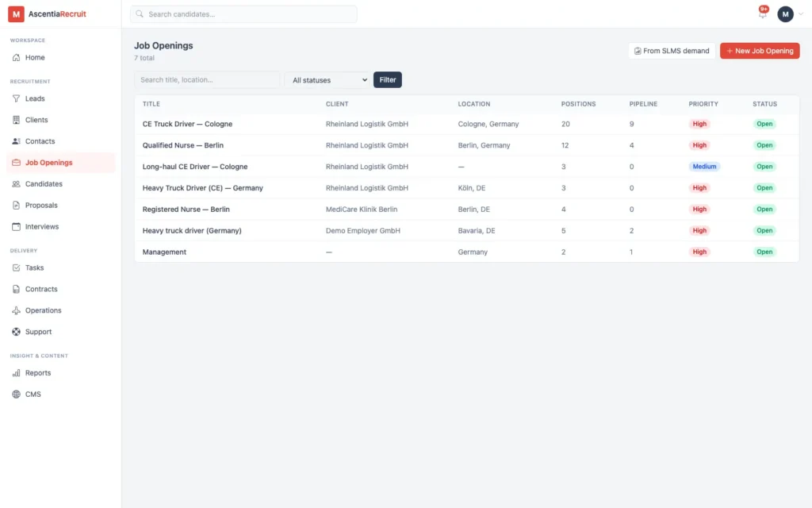Click the AscentiaRecruit logo icon
Viewport: 812px width, 508px height.
coord(16,14)
